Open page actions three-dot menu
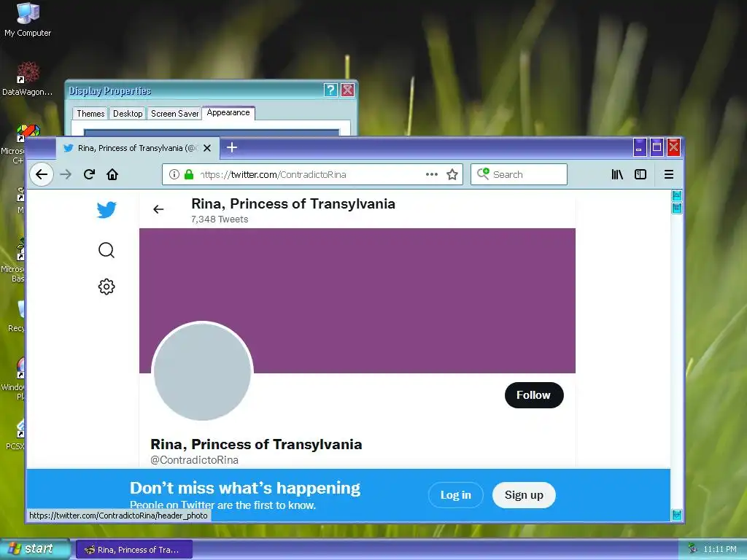The width and height of the screenshot is (747, 560). [x=432, y=174]
